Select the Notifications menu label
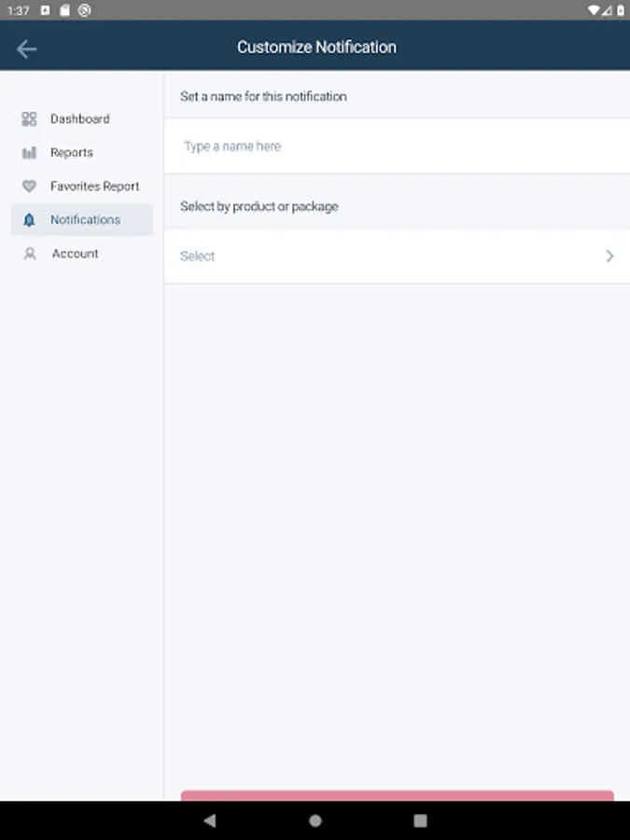630x840 pixels. click(85, 220)
